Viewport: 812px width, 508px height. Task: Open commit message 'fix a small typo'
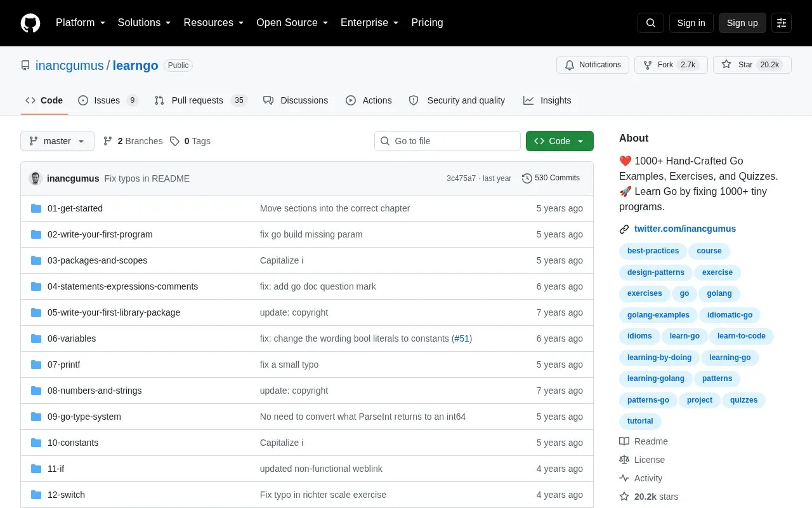tap(289, 364)
